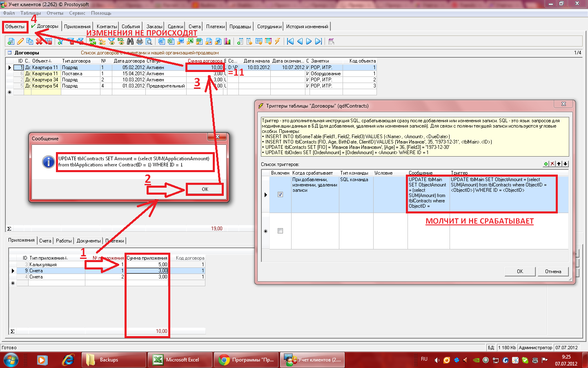Select the lower Документы subtab
The image size is (588, 368).
89,241
